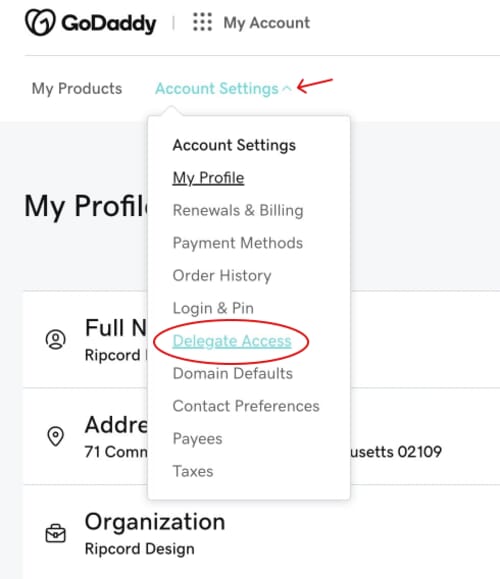500x579 pixels.
Task: Select My Profile in dropdown menu
Action: (x=208, y=178)
